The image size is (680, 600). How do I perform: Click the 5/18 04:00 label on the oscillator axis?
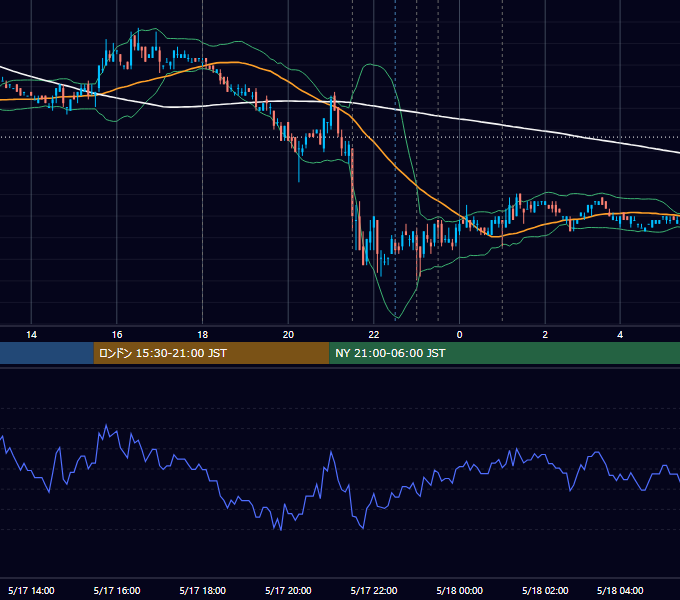620,590
